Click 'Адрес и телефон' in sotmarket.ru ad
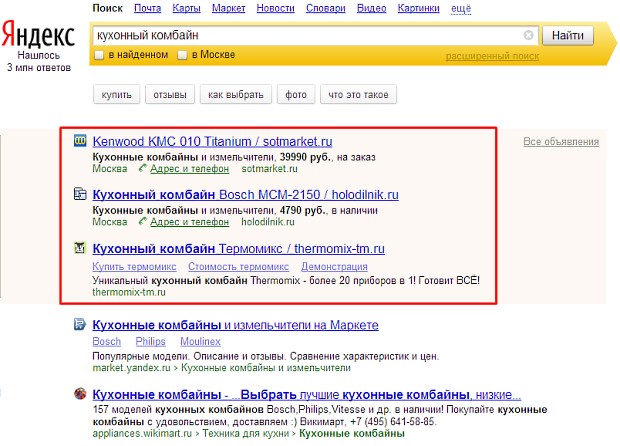Image resolution: width=620 pixels, height=446 pixels. (189, 169)
